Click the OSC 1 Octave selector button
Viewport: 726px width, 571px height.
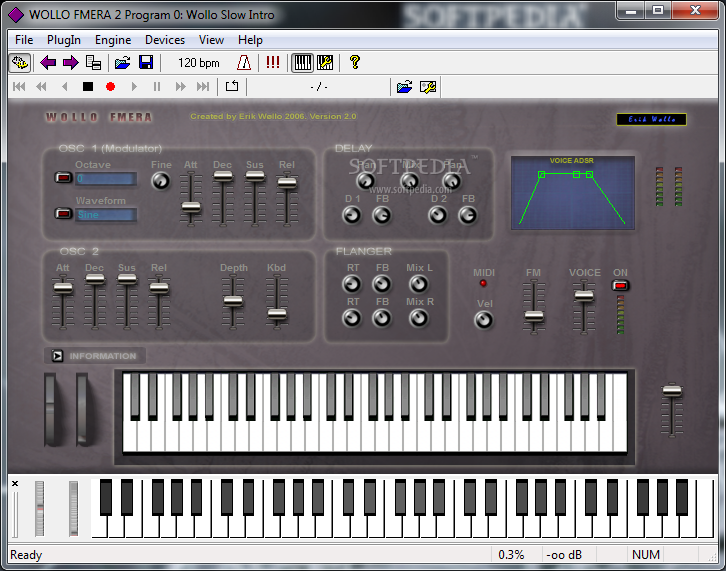(x=63, y=177)
